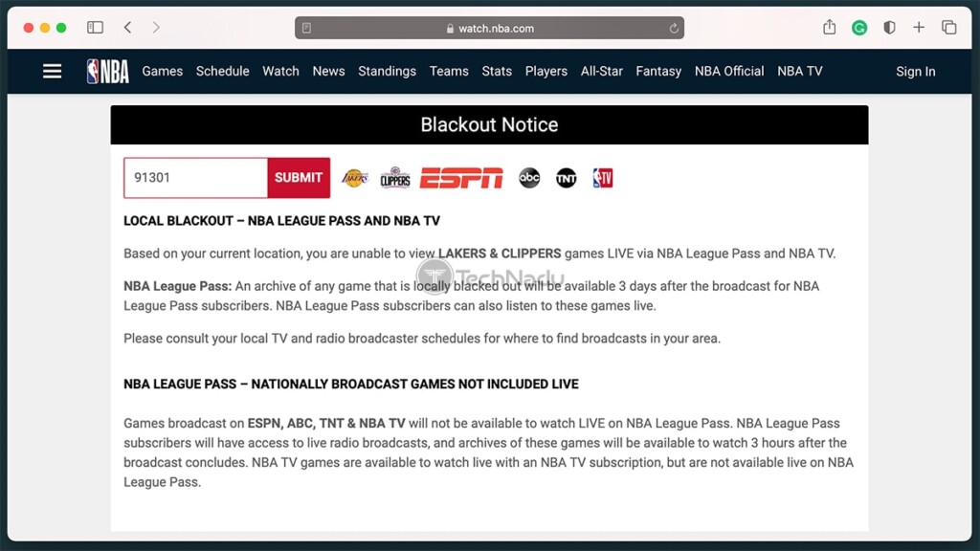
Task: Open a new Safari tab
Action: coord(919,28)
